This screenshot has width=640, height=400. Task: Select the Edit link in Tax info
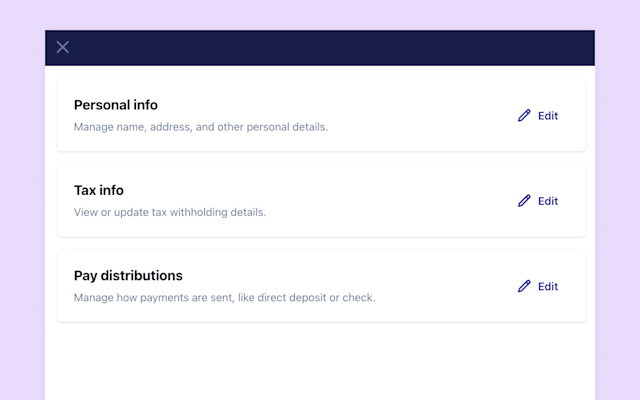548,201
